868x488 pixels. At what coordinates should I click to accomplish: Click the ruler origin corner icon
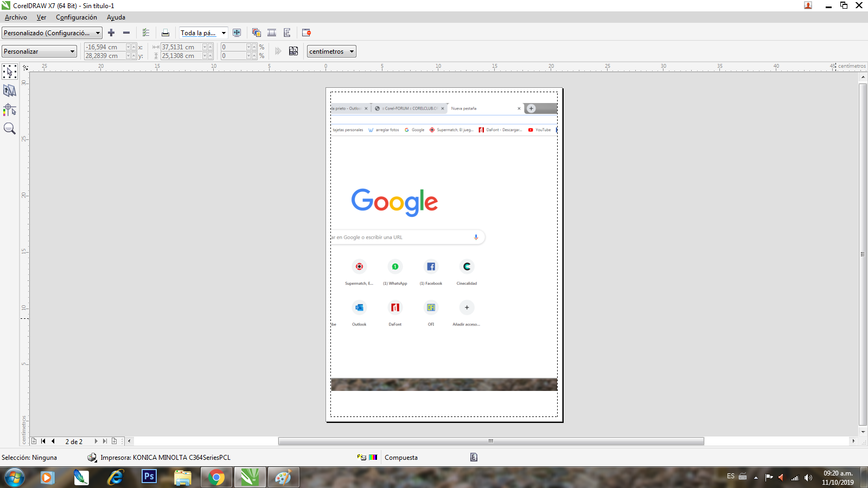[25, 67]
